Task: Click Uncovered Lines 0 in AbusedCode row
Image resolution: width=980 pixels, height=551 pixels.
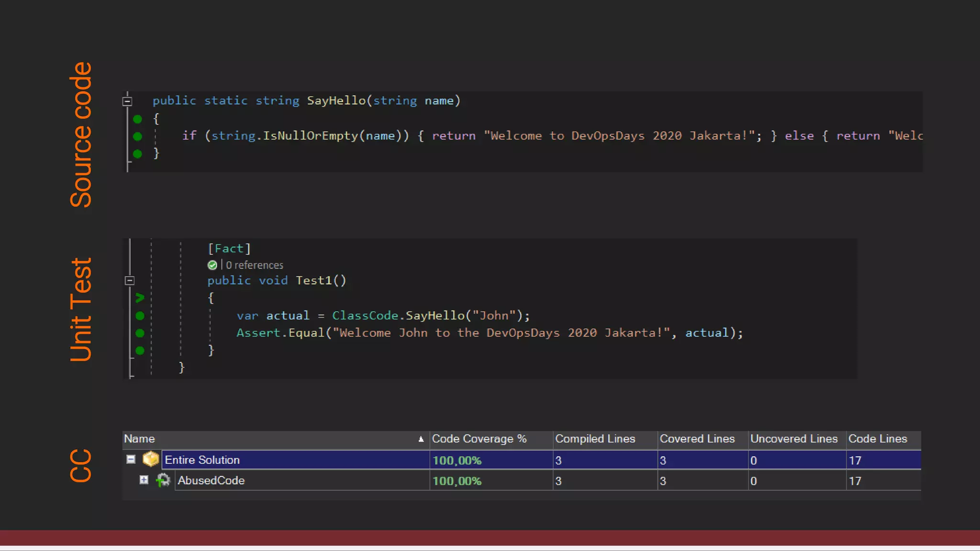Action: tap(754, 481)
